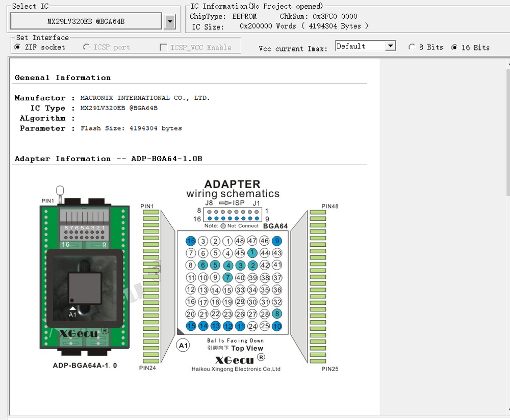Open the Select IC dropdown arrow
This screenshot has width=510, height=420.
pos(170,21)
